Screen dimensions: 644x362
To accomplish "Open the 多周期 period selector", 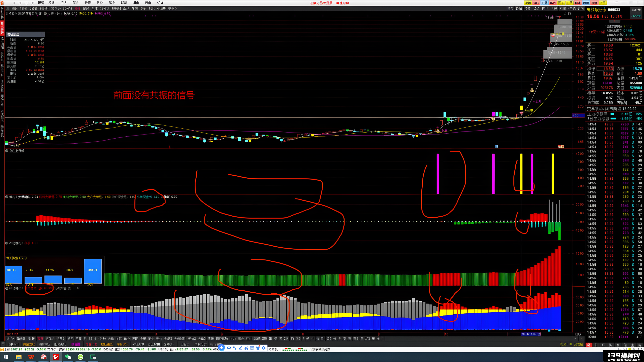I will 161,8.
